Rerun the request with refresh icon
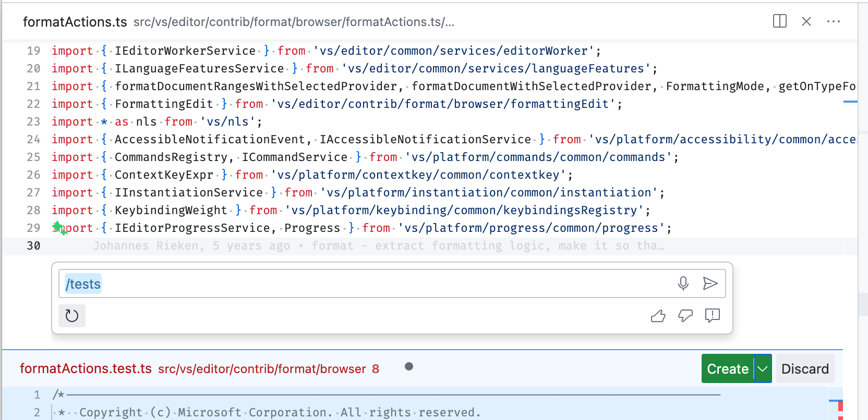Image resolution: width=868 pixels, height=420 pixels. (x=72, y=316)
